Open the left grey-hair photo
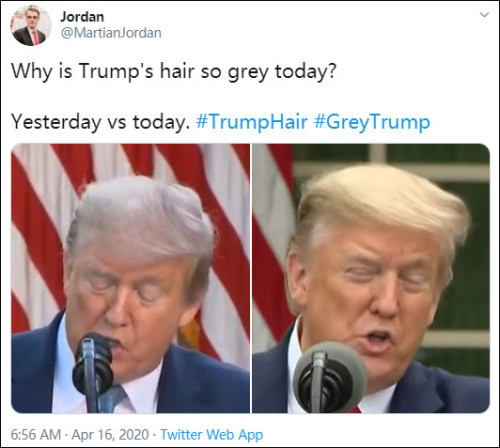500x448 pixels. point(130,278)
